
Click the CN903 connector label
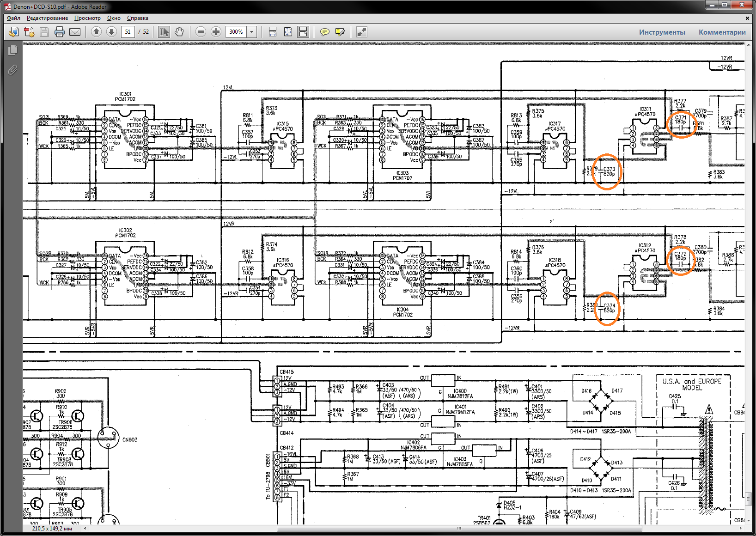(130, 440)
